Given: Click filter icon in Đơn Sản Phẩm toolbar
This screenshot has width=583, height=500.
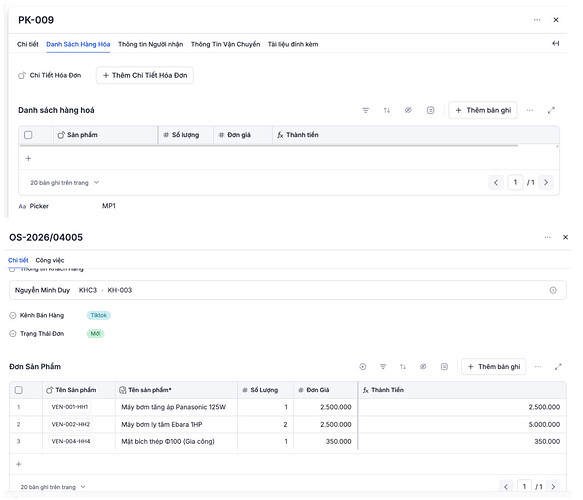Looking at the screenshot, I should [x=383, y=367].
